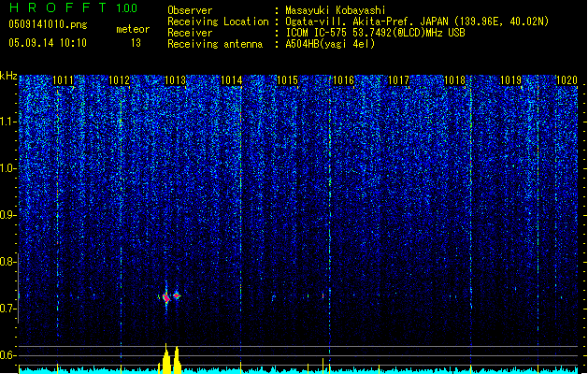Click the 1016 time marker

[343, 80]
